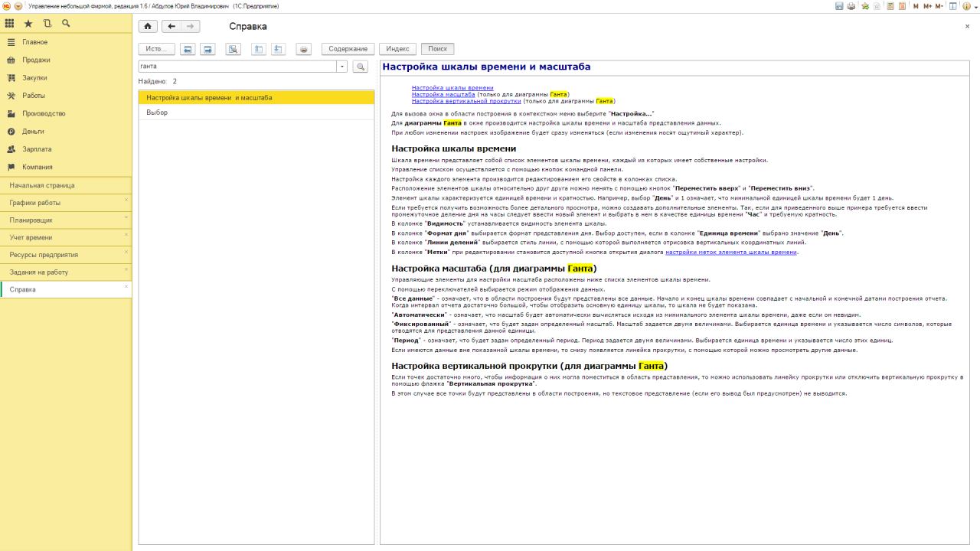Navigate back with left arrow button
Image resolution: width=980 pixels, height=551 pixels.
[x=171, y=26]
